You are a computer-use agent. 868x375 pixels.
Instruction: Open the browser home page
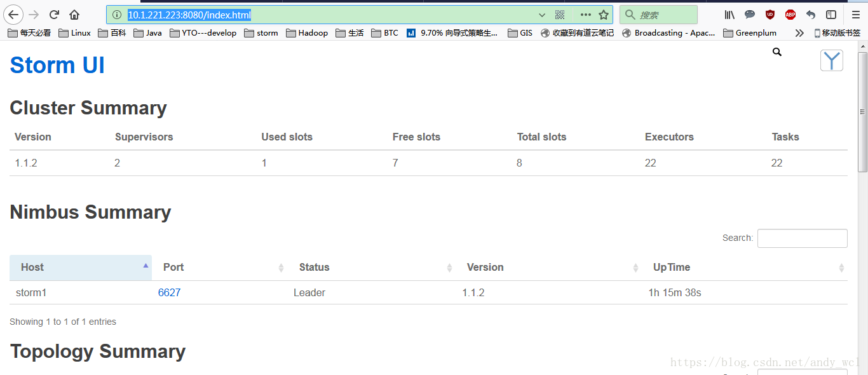(x=74, y=15)
